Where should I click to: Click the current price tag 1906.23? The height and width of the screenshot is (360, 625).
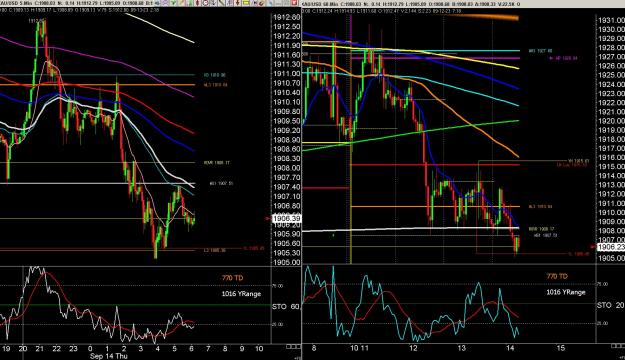tap(610, 247)
